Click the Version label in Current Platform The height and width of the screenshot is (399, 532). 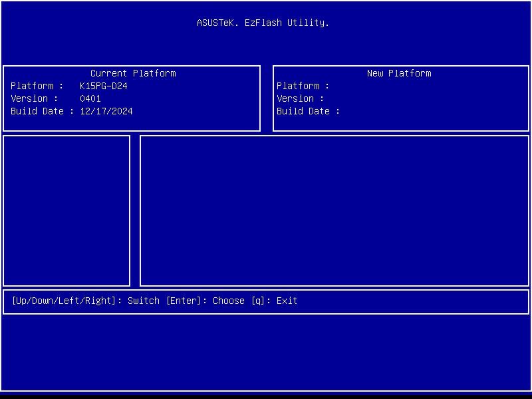[x=34, y=98]
